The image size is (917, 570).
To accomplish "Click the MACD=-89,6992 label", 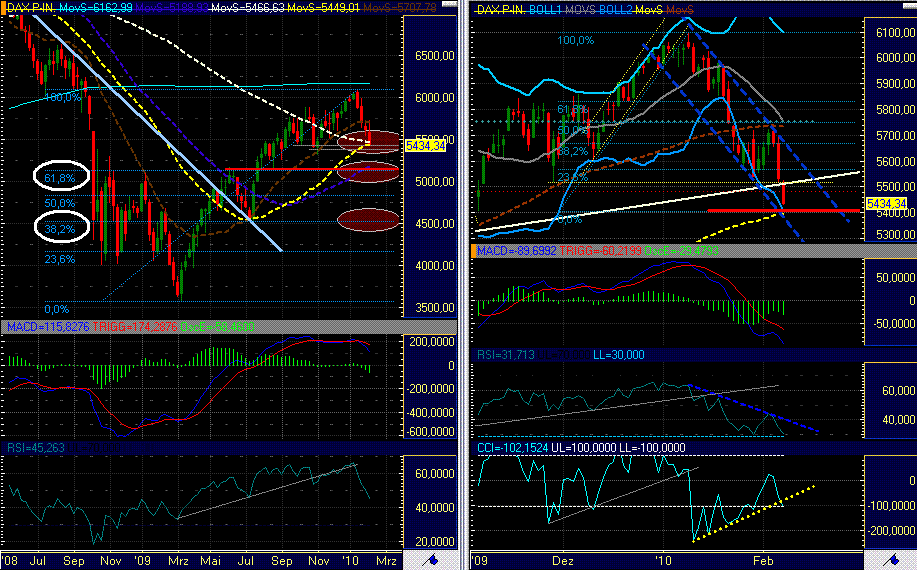I will coord(517,251).
